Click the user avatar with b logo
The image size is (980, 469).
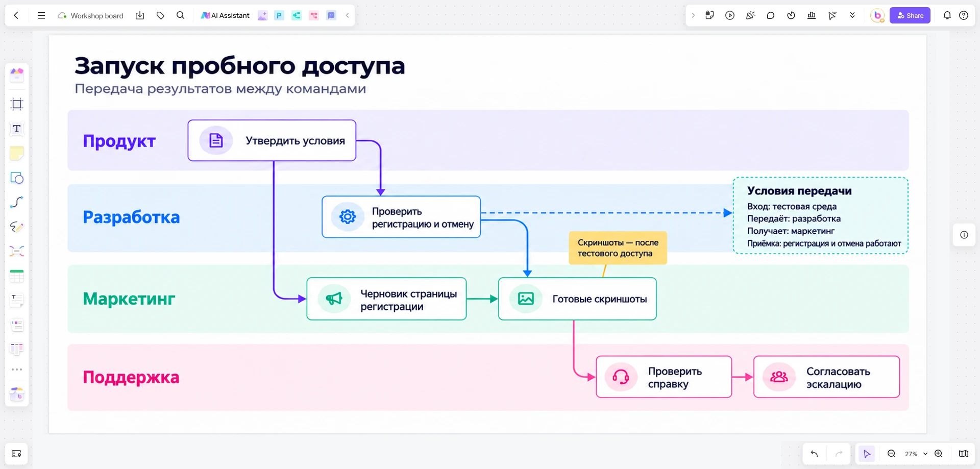(877, 15)
